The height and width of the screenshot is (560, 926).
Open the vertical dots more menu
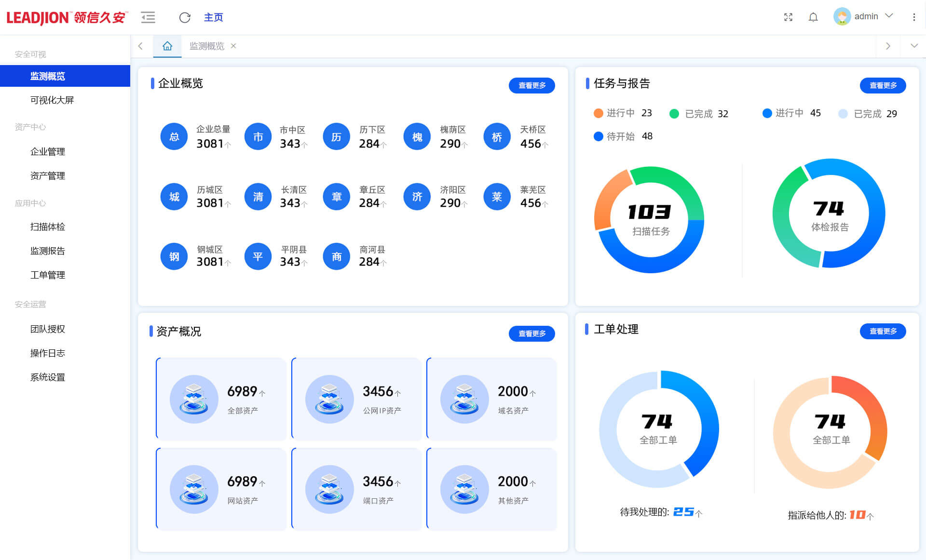coord(914,17)
